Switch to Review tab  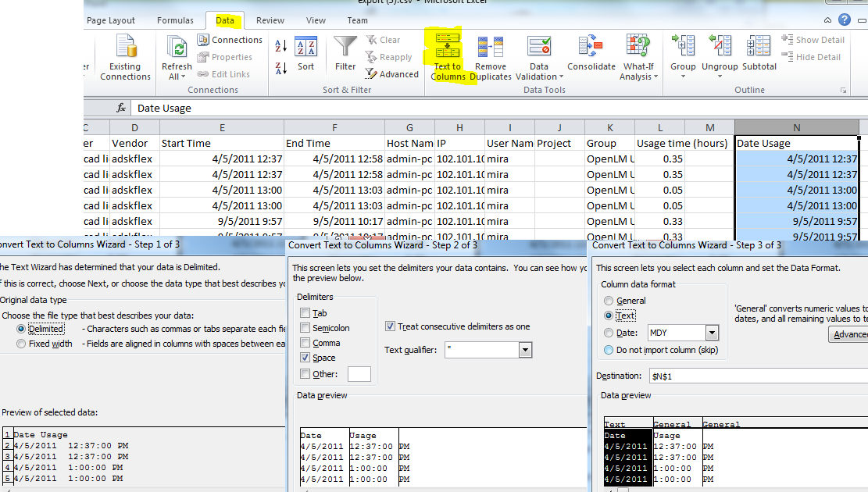pos(270,20)
